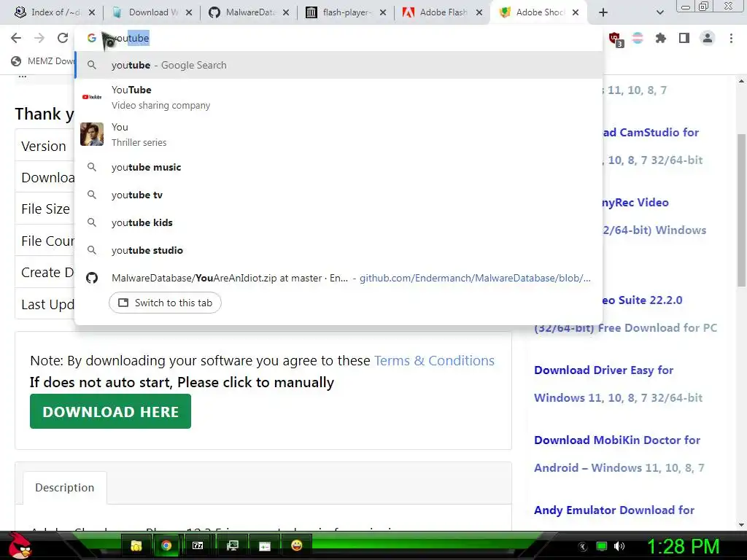
Task: Open the system tray volume icon
Action: pyautogui.click(x=619, y=546)
